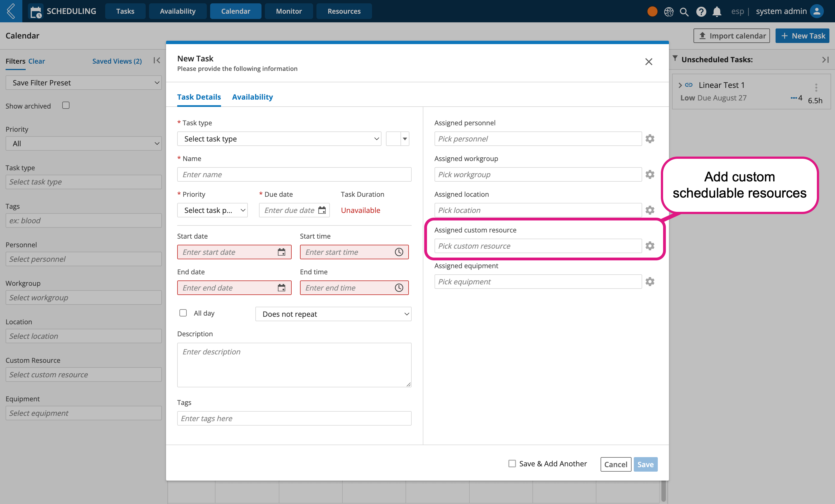Click the settings gear for Assigned equipment

click(649, 282)
